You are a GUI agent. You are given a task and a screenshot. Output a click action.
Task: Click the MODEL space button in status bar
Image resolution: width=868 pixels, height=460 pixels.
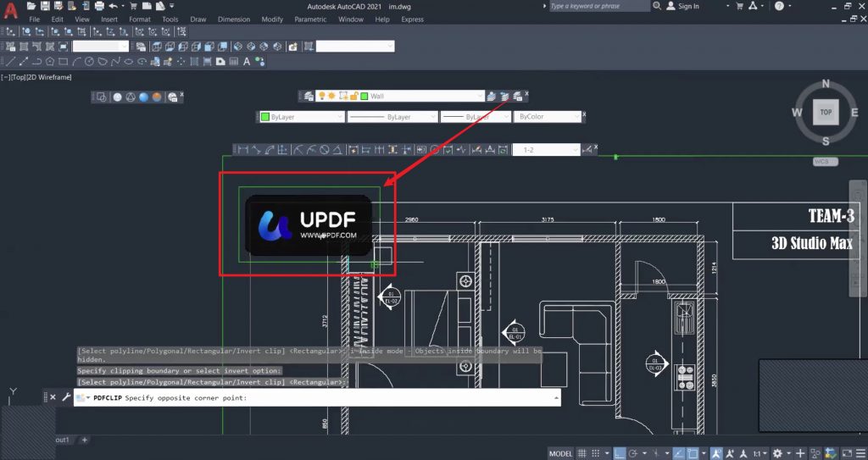point(560,453)
